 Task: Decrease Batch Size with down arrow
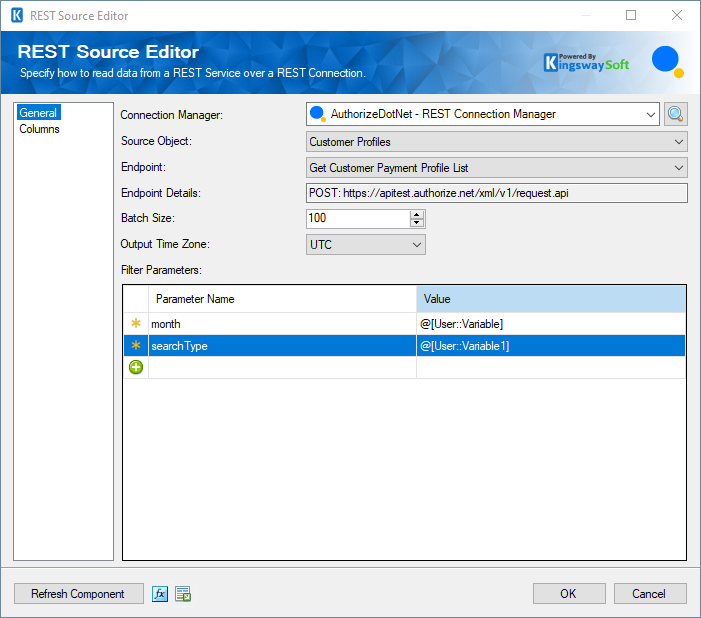417,223
